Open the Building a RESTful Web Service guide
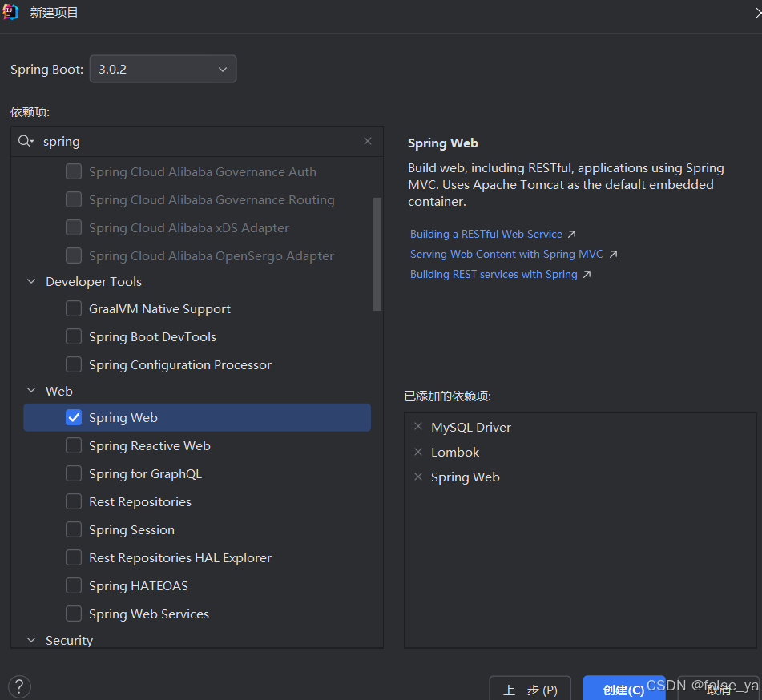Viewport: 762px width, 700px height. pyautogui.click(x=486, y=234)
